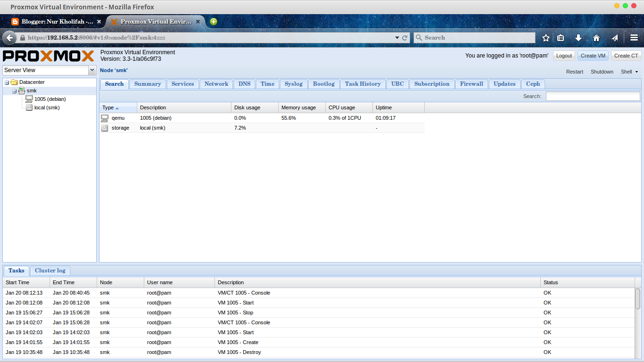Select the local (smk) tree item
This screenshot has height=362, width=644.
tap(47, 107)
